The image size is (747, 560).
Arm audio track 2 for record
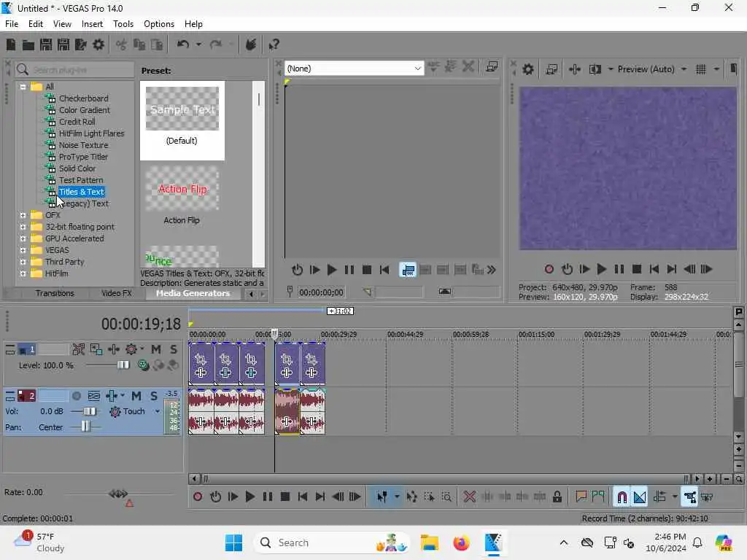click(x=76, y=396)
